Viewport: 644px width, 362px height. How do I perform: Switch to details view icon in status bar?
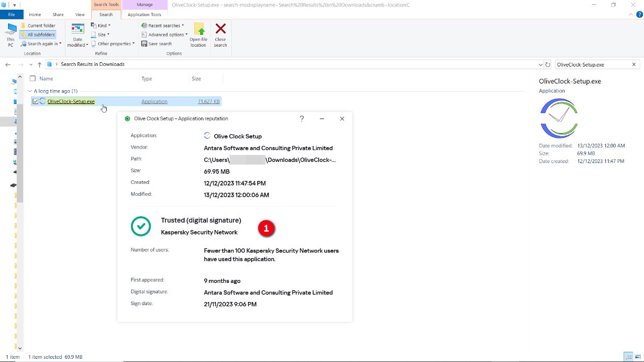tap(628, 357)
